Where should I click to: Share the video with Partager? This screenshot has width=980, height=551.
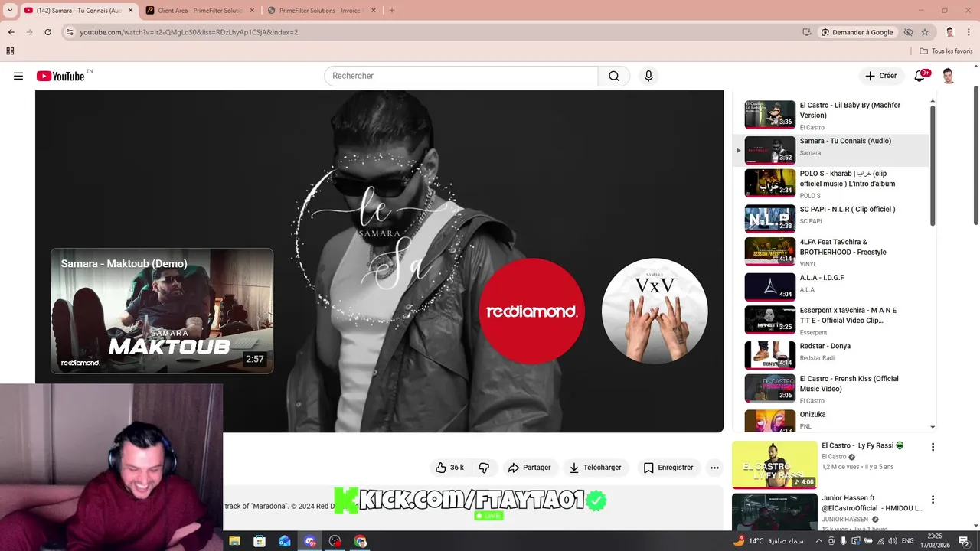click(530, 468)
